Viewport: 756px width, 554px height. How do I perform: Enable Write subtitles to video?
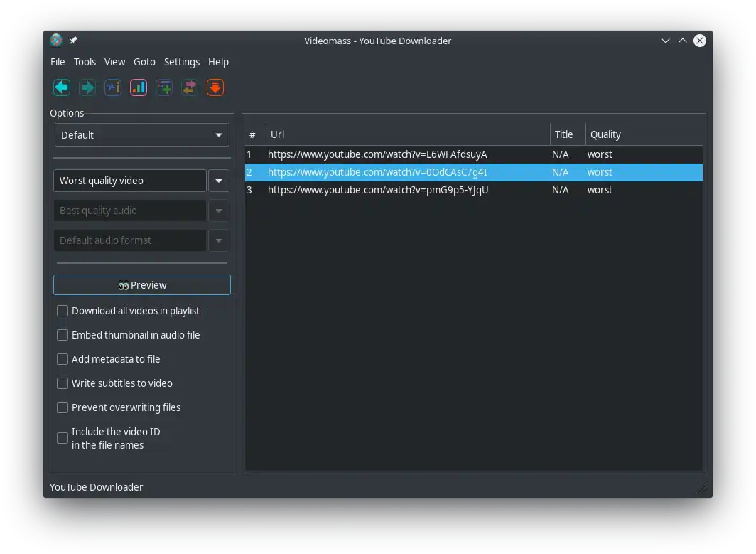(x=63, y=383)
